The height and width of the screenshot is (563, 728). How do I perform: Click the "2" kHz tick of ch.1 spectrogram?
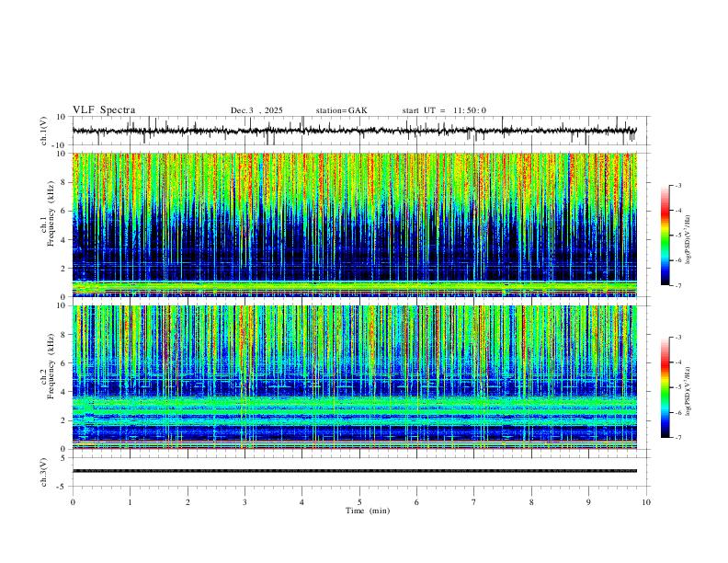(x=63, y=268)
